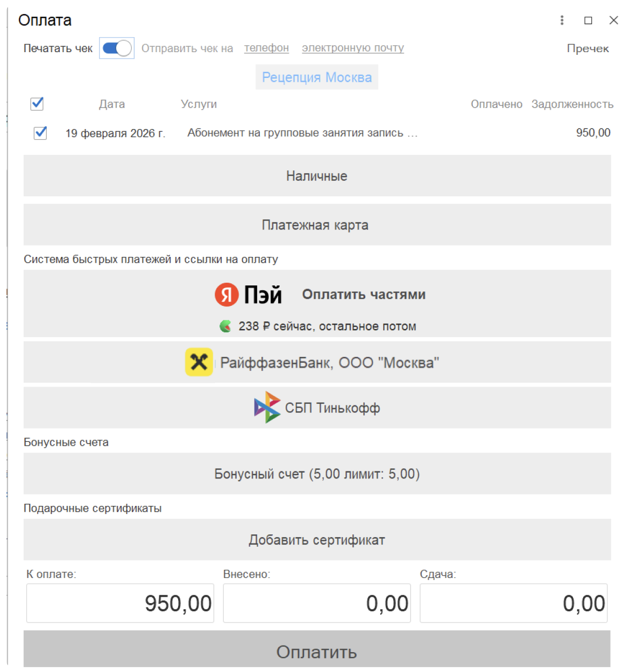Viewport: 623px width, 672px height.
Task: Click the green split-payment icon near 238 ₽
Action: 225,326
